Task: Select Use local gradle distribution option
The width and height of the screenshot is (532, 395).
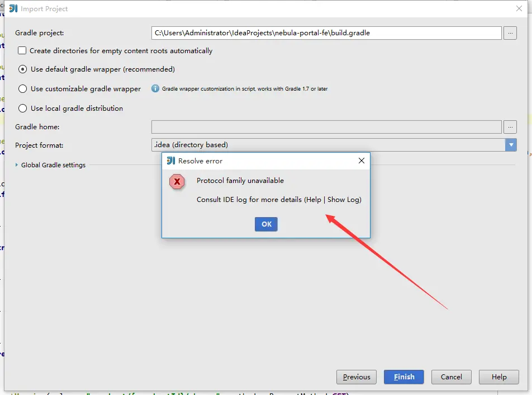Action: [x=22, y=109]
